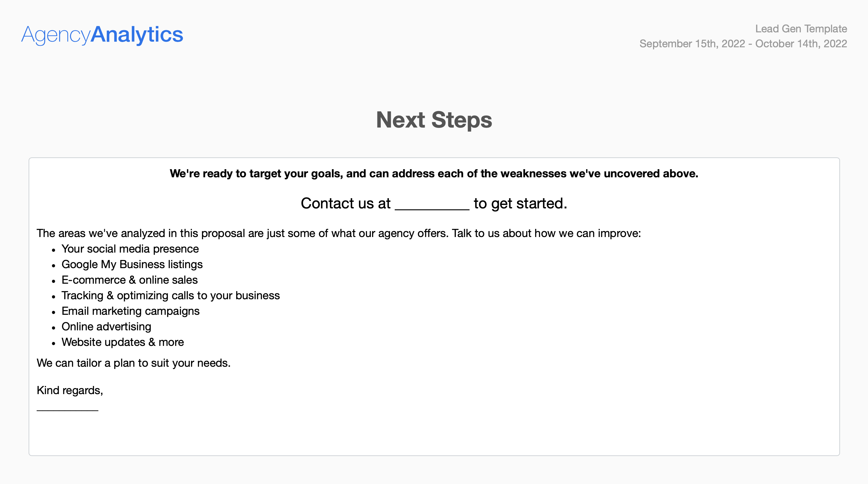Click 'Website updates & more' bullet
Image resolution: width=868 pixels, height=484 pixels.
[123, 342]
